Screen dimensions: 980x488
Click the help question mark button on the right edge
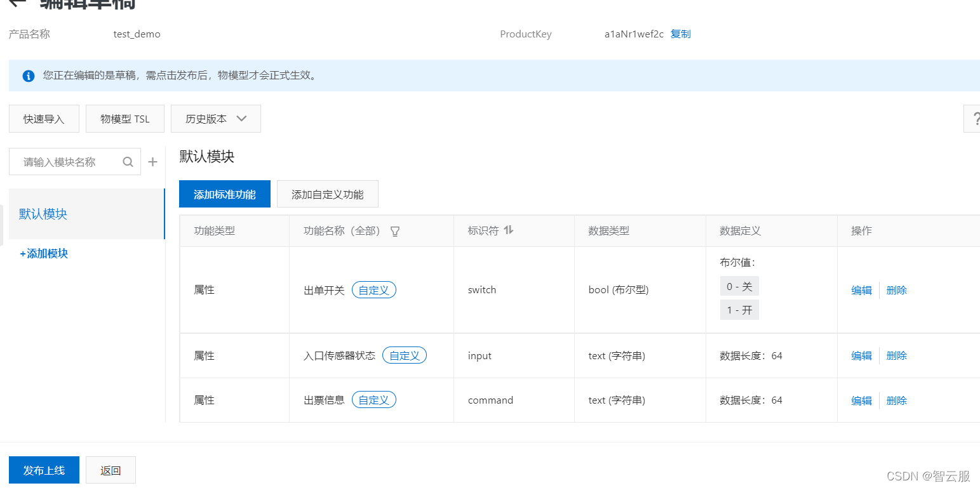coord(972,119)
